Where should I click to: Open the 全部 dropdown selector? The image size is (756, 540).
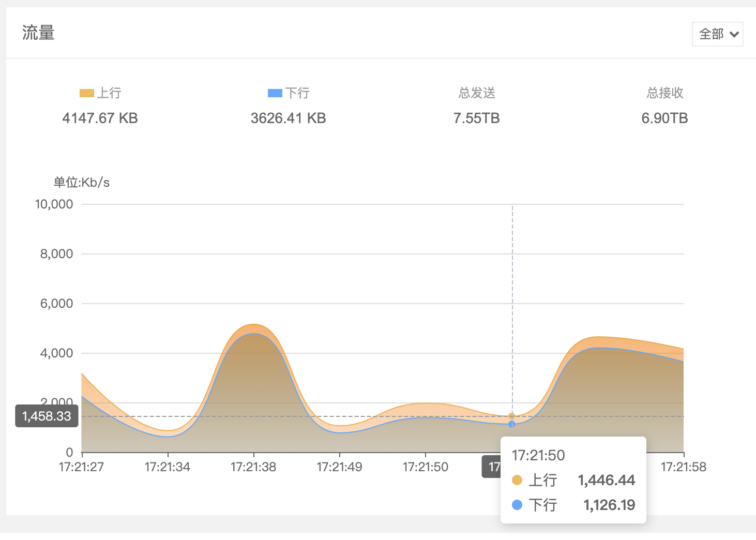click(717, 34)
